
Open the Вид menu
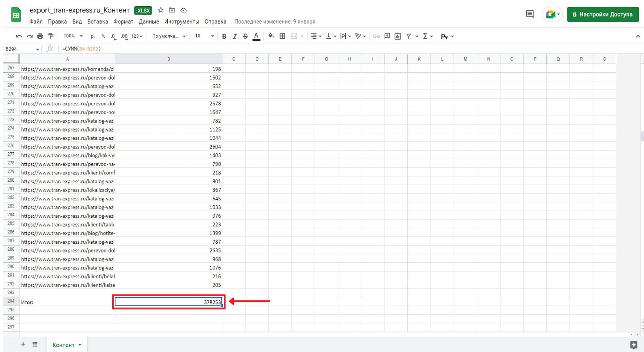point(77,21)
